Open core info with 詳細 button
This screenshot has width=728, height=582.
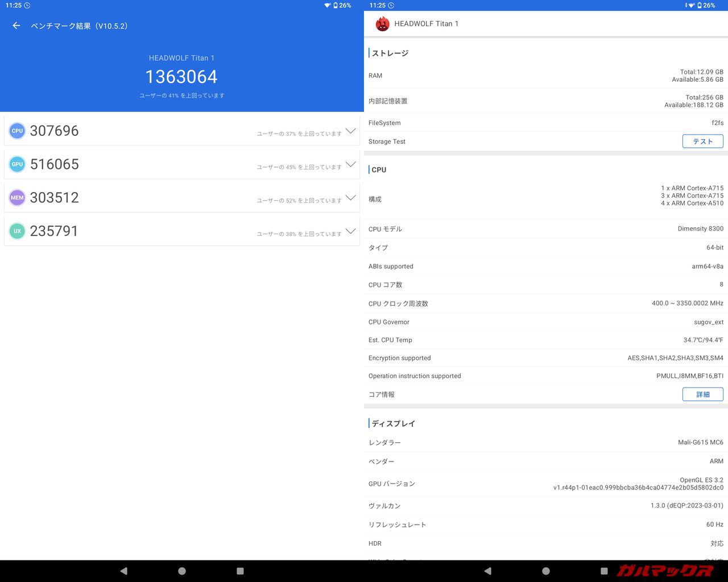click(702, 394)
